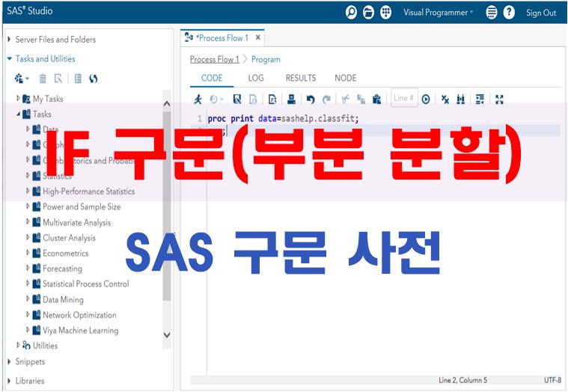Click the grid New Options icon in header
The width and height of the screenshot is (568, 392).
(386, 13)
